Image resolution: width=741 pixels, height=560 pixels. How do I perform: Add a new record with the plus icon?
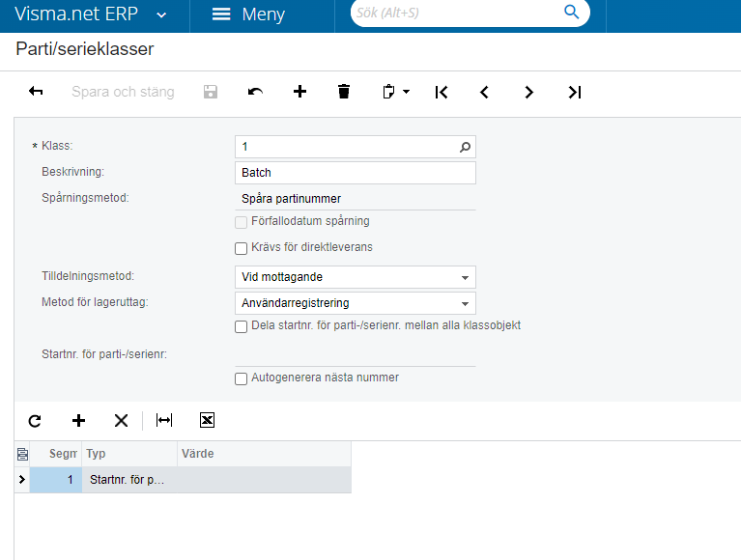pyautogui.click(x=299, y=91)
